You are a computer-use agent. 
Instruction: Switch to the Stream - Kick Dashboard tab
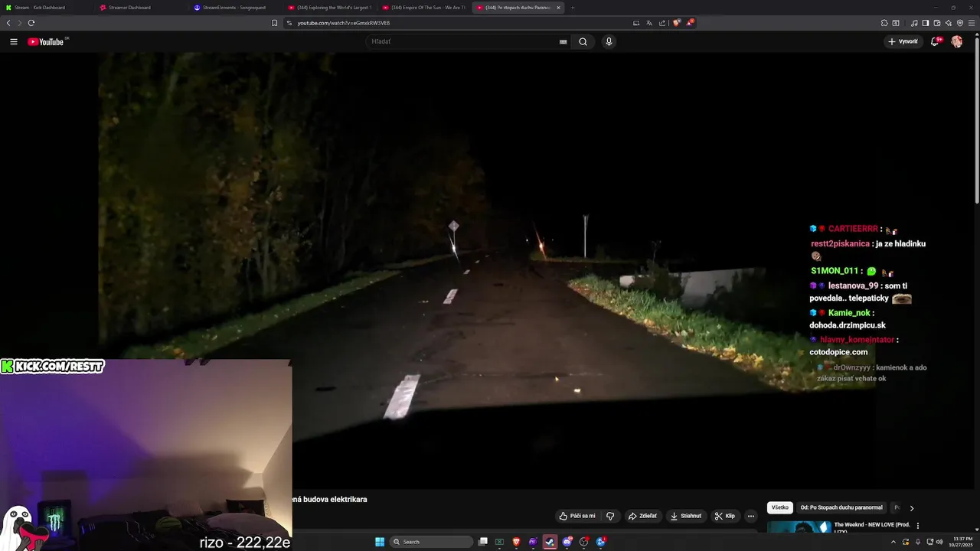pyautogui.click(x=46, y=8)
